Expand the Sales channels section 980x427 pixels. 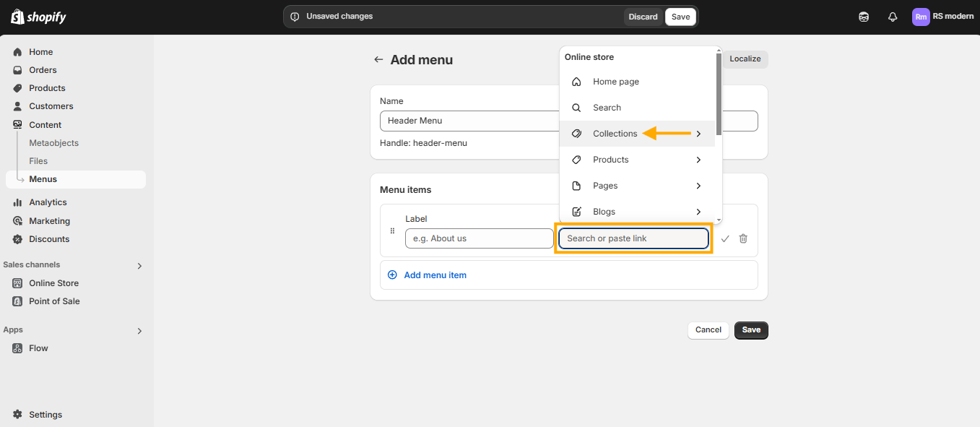click(x=139, y=266)
